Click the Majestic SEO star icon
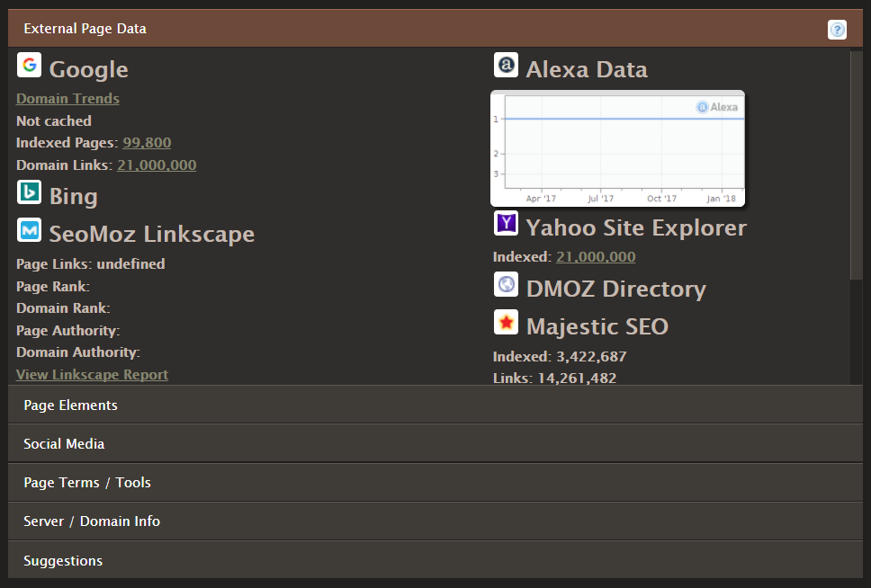This screenshot has width=871, height=588. pos(506,322)
